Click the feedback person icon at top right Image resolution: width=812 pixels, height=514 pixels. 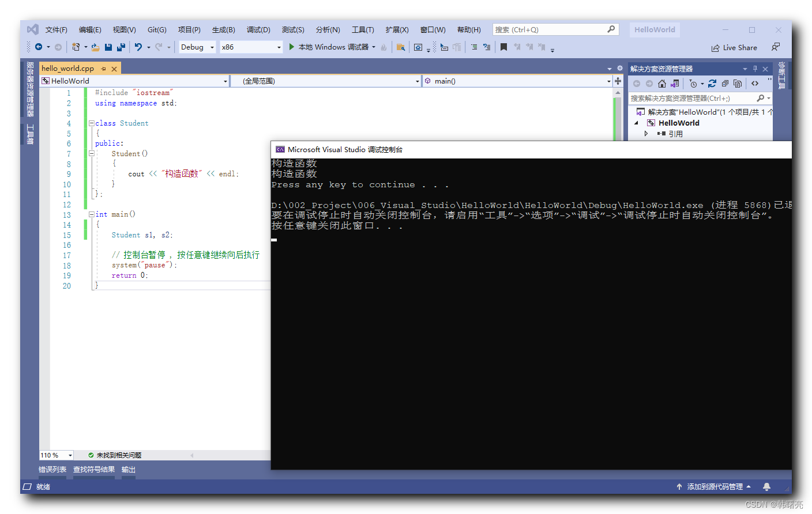[776, 47]
